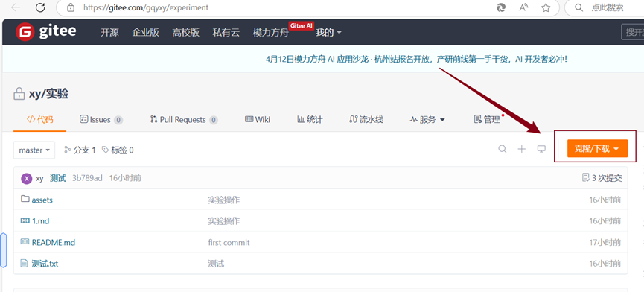The image size is (644, 292).
Task: Open the 1.md file
Action: (x=41, y=221)
